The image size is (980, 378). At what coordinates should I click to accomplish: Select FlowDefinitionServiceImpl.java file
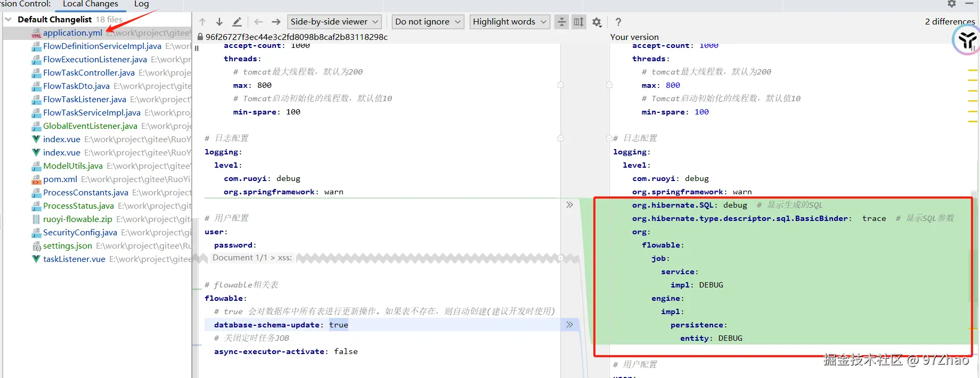pyautogui.click(x=102, y=46)
